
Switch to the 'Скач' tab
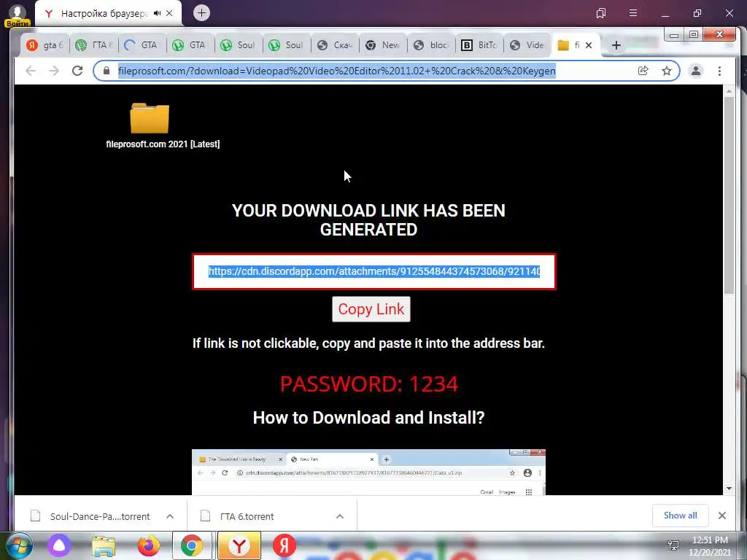tap(335, 45)
